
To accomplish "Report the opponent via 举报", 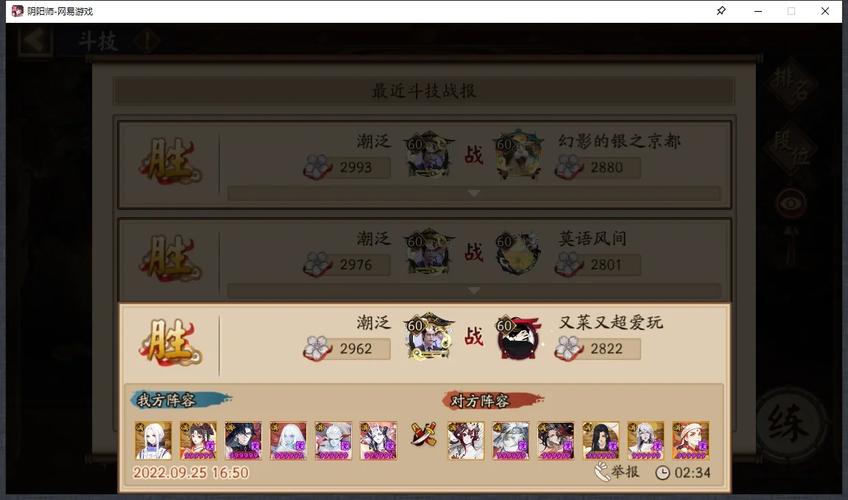I will click(x=617, y=472).
